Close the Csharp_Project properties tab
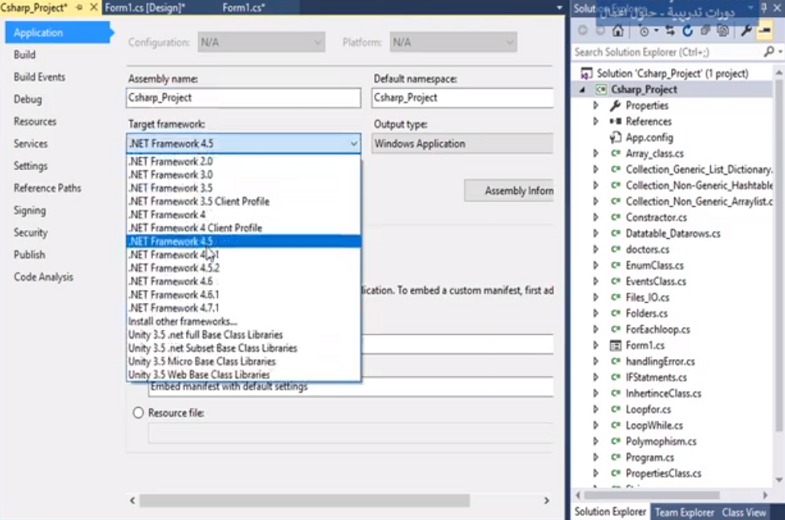This screenshot has width=785, height=520. tap(94, 8)
